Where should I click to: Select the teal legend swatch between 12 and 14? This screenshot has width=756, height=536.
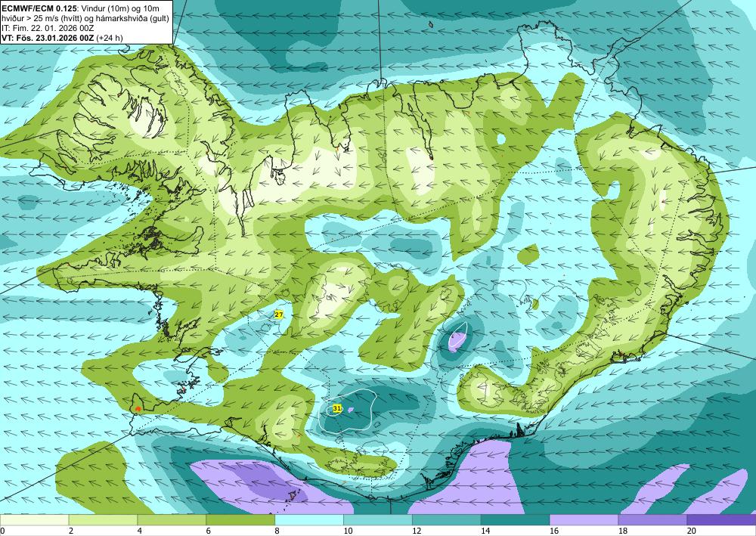coord(447,519)
